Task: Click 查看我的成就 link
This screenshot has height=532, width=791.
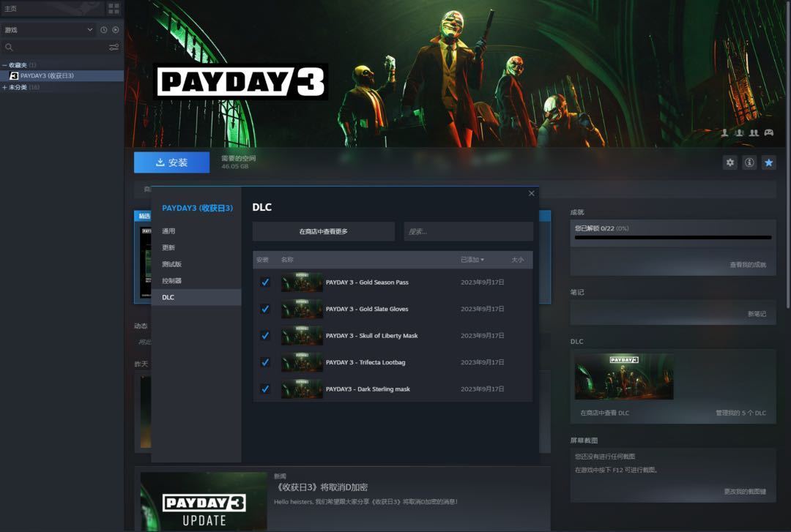Action: pyautogui.click(x=748, y=265)
